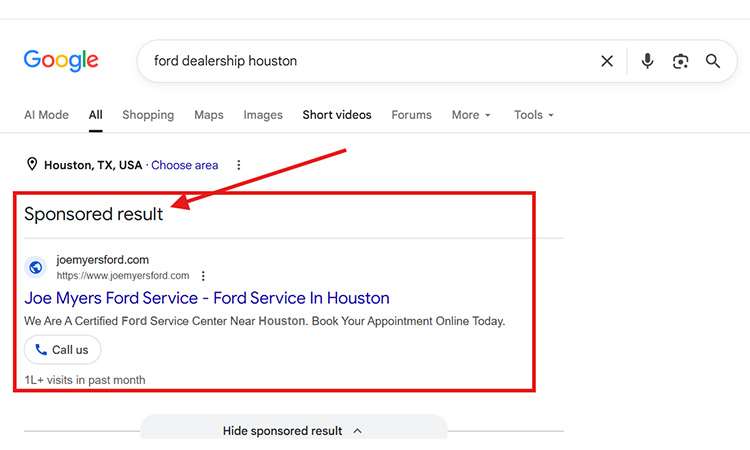Start voice search with microphone icon
This screenshot has height=450, width=750.
(x=647, y=61)
